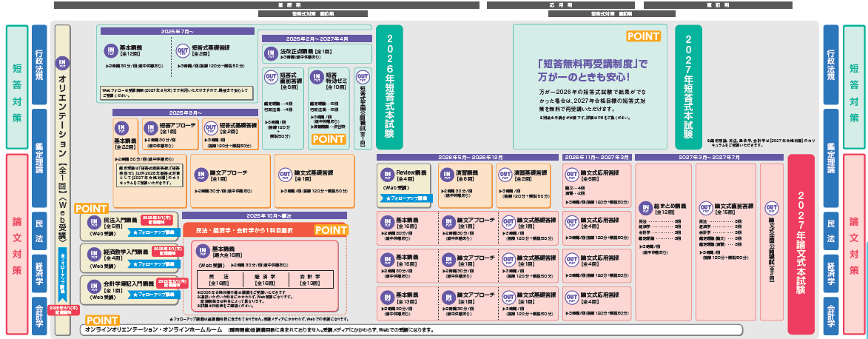The image size is (868, 339).
Task: Select the left 短答対策 category label
Action: pos(16,87)
